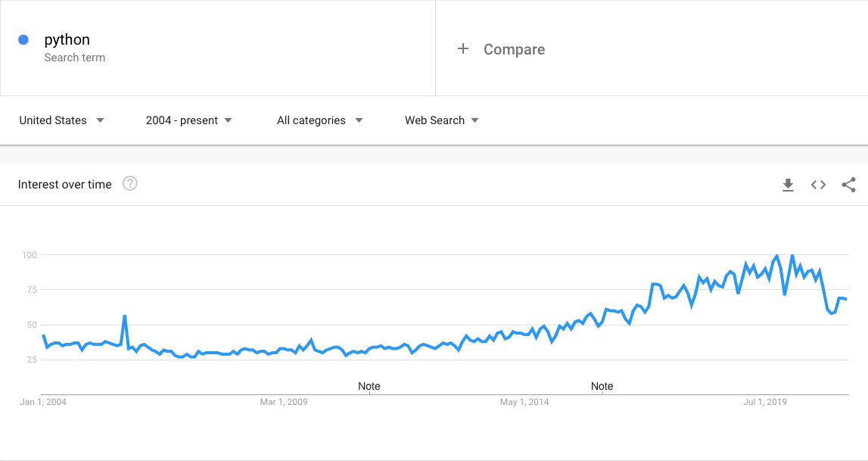Open the All categories dropdown
Screen dimensions: 868x461
320,120
